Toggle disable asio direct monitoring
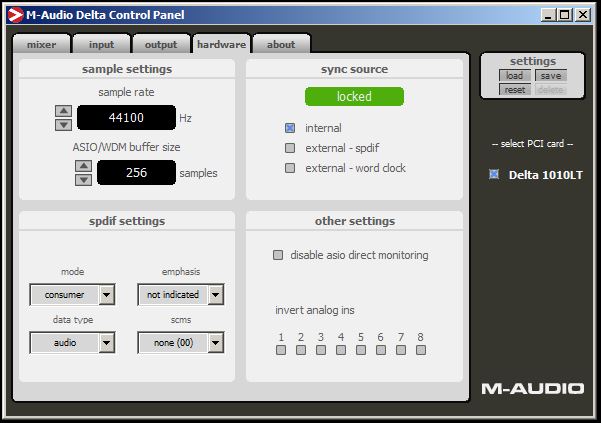Image resolution: width=601 pixels, height=423 pixels. coord(278,255)
